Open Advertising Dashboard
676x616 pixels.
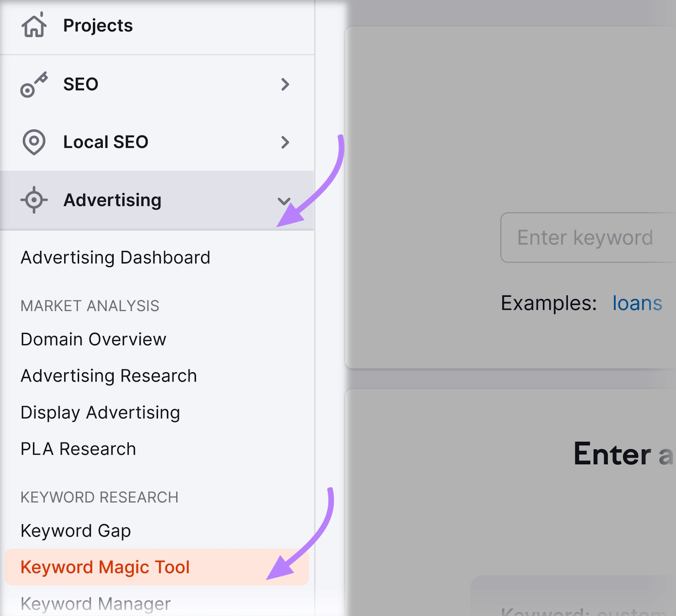(115, 258)
